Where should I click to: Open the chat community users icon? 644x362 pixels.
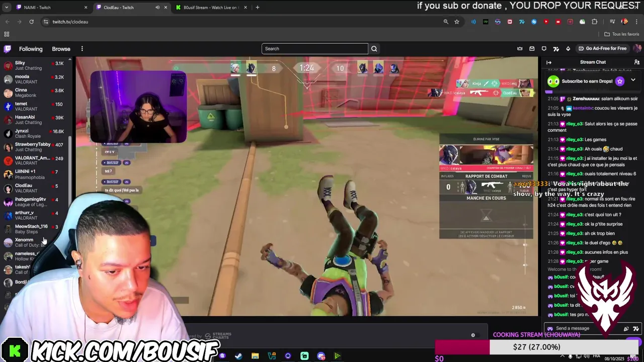click(x=636, y=62)
